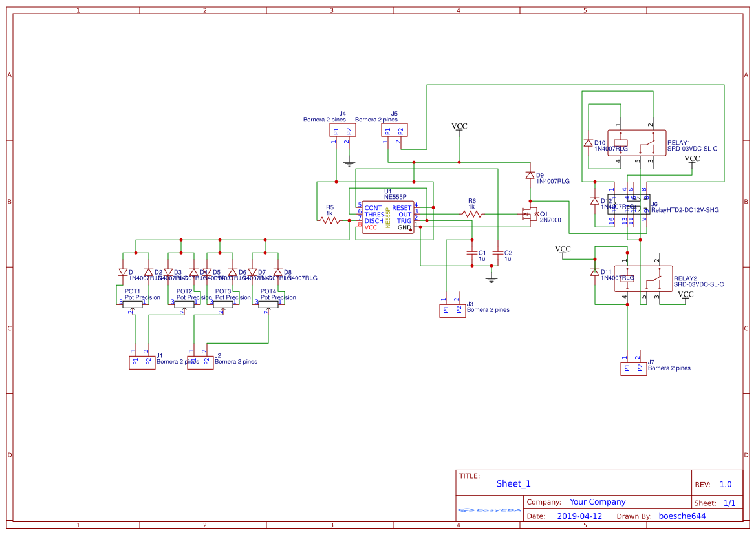Select the C2 capacitor symbol
Image resolution: width=756 pixels, height=535 pixels.
(x=497, y=253)
